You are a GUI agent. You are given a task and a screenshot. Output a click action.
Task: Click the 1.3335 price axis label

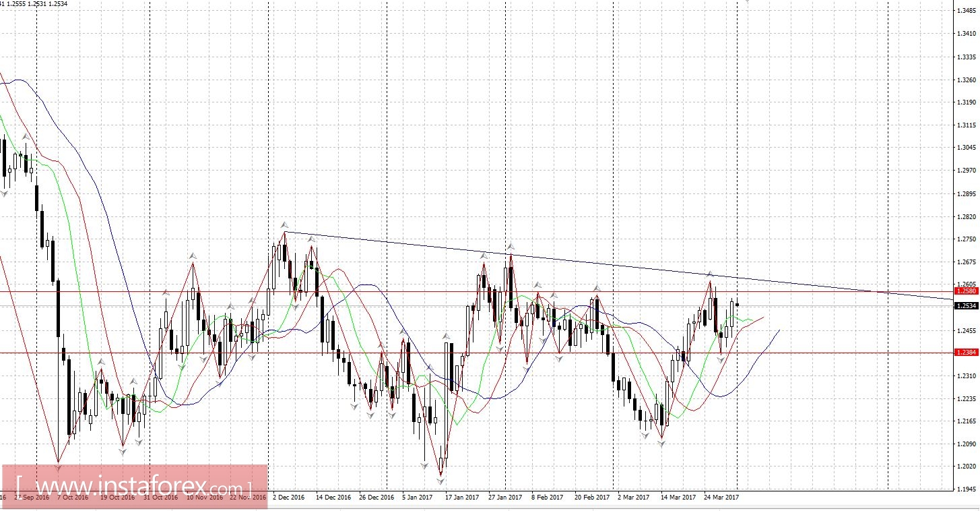967,57
